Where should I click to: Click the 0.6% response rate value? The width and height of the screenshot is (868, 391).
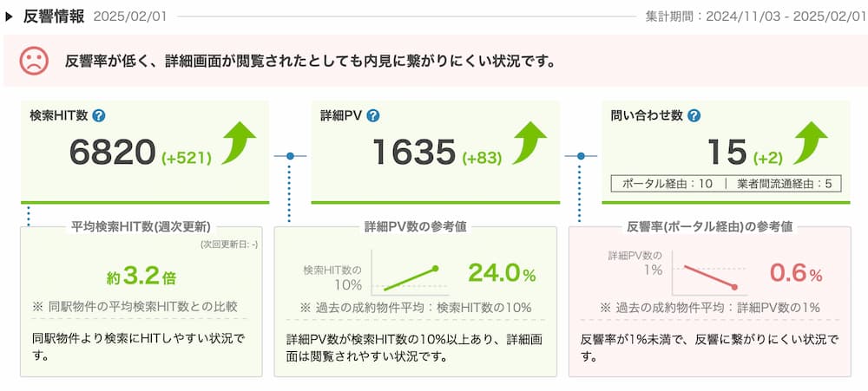pyautogui.click(x=796, y=274)
